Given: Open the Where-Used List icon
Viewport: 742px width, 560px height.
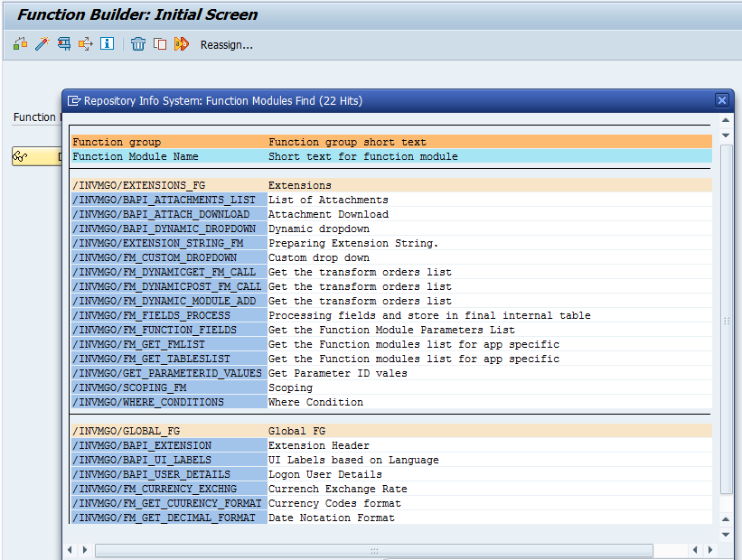Looking at the screenshot, I should pos(86,43).
